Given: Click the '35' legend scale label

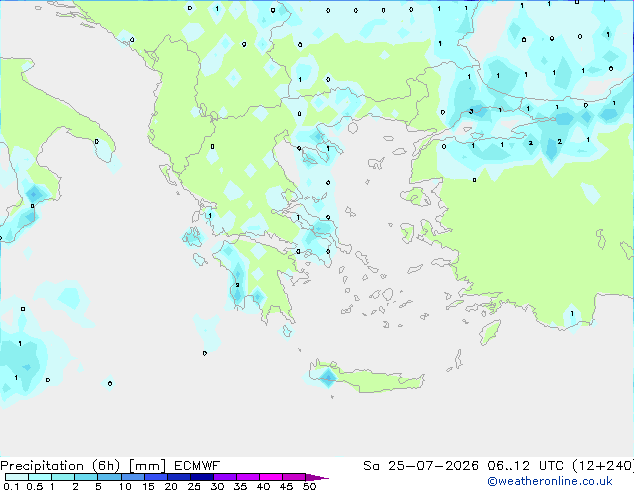Looking at the screenshot, I should 240,486.
